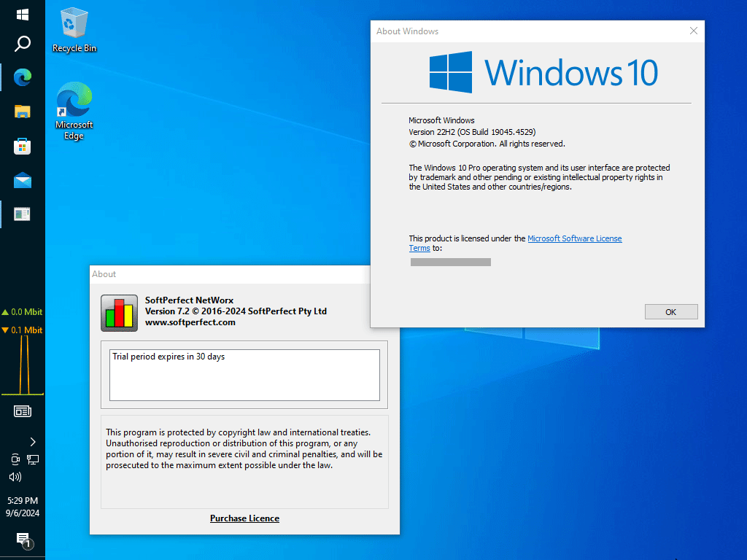Click the OK button in About Windows
Viewport: 747px width, 560px height.
[x=671, y=312]
